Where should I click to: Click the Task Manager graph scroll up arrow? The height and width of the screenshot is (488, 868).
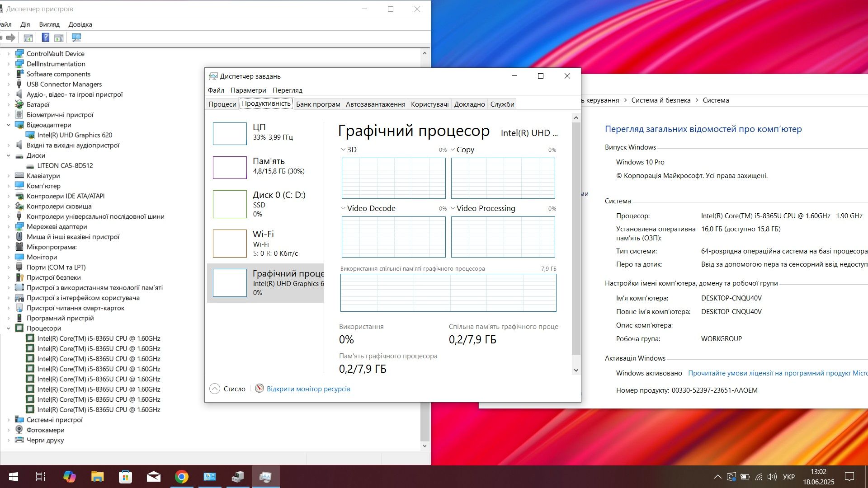tap(576, 118)
